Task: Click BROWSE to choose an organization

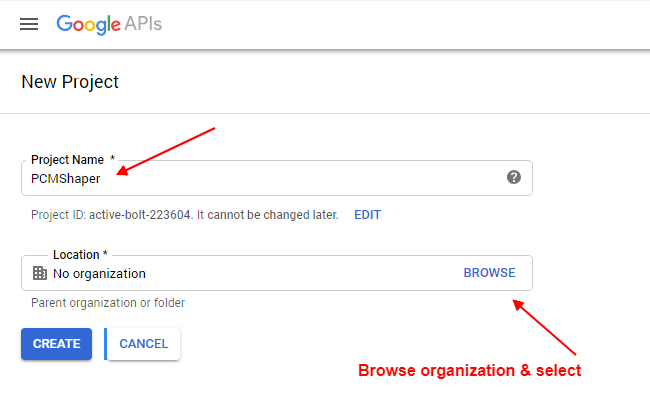Action: tap(489, 273)
